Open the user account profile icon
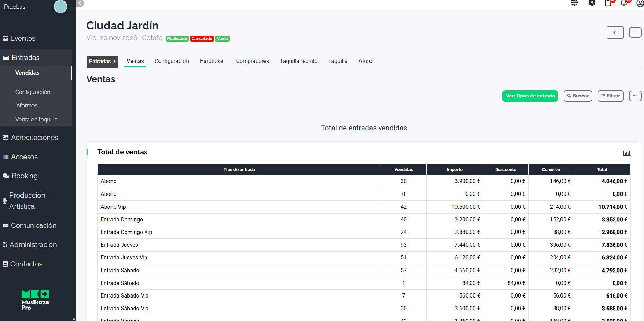The image size is (644, 321). 640,3
